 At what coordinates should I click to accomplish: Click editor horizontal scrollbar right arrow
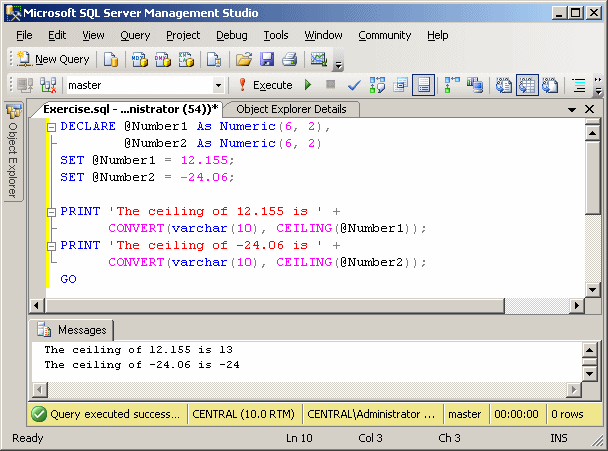(577, 306)
